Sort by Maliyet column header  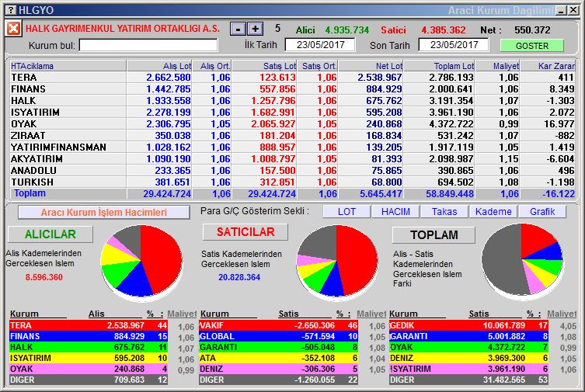(x=498, y=66)
